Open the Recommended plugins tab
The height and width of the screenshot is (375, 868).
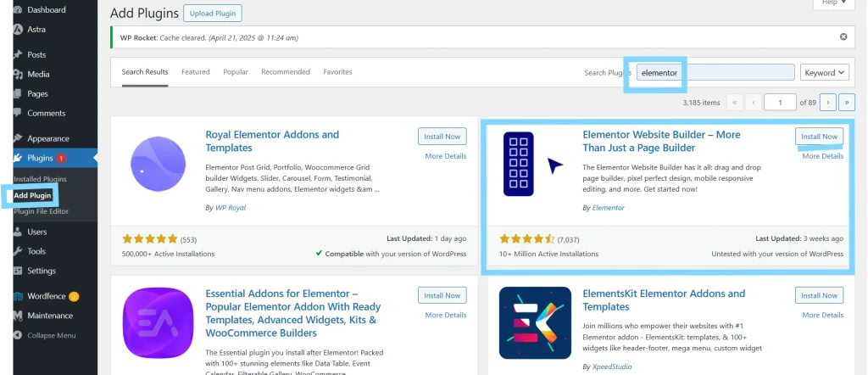[x=286, y=72]
